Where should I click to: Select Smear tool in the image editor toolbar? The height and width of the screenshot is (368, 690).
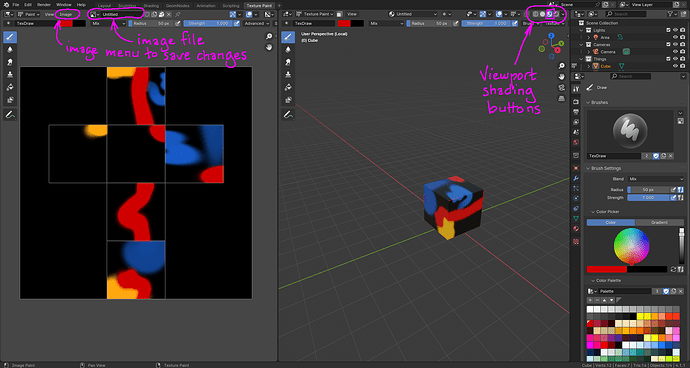click(10, 62)
